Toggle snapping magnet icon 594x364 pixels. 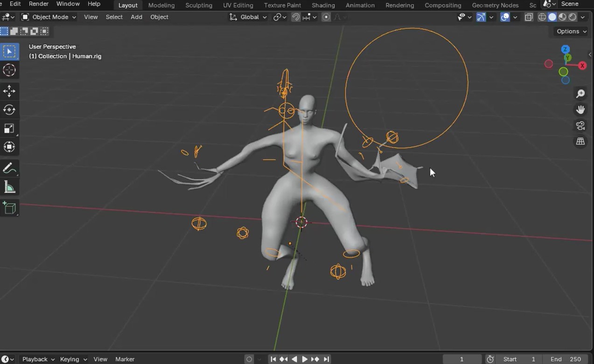(x=296, y=17)
